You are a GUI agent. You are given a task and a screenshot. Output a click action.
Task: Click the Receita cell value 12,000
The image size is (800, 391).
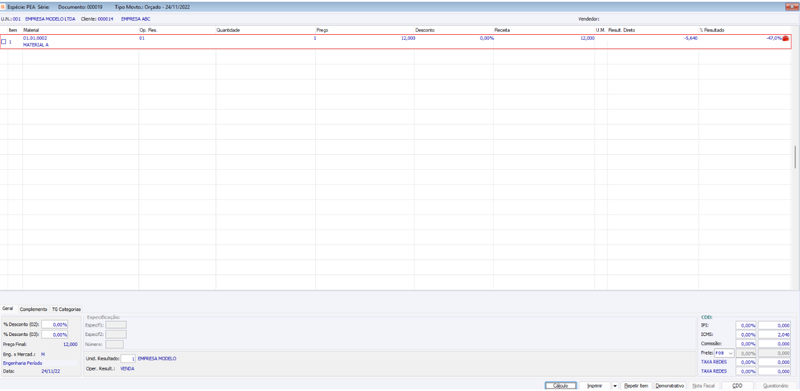[587, 38]
